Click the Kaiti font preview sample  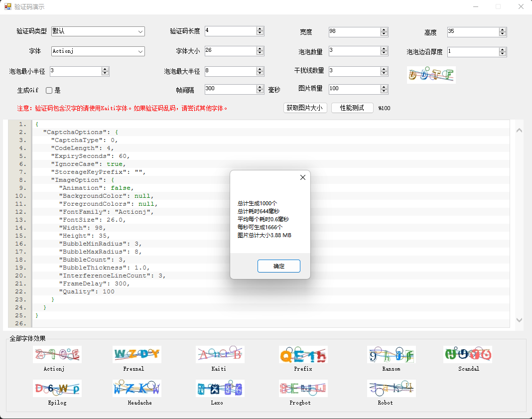pos(220,354)
